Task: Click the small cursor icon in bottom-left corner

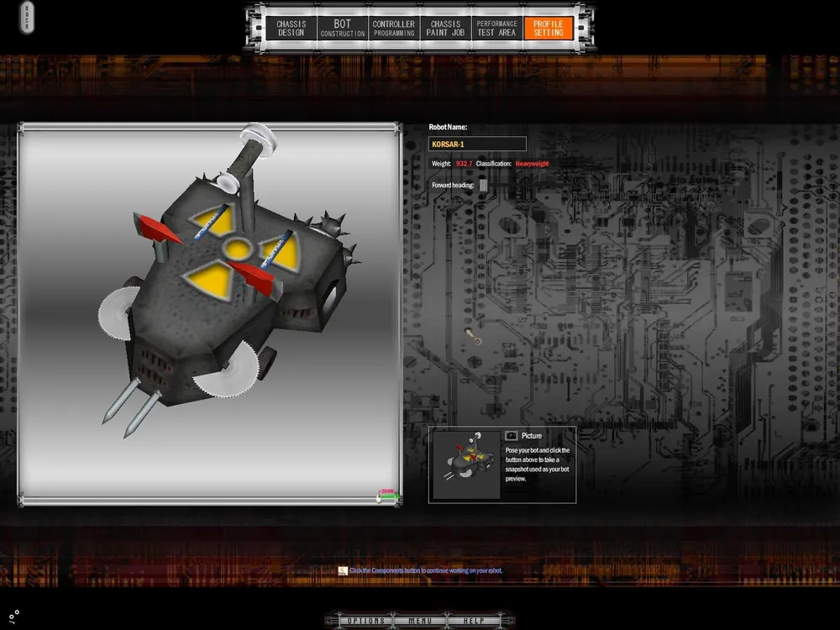Action: coord(15,615)
